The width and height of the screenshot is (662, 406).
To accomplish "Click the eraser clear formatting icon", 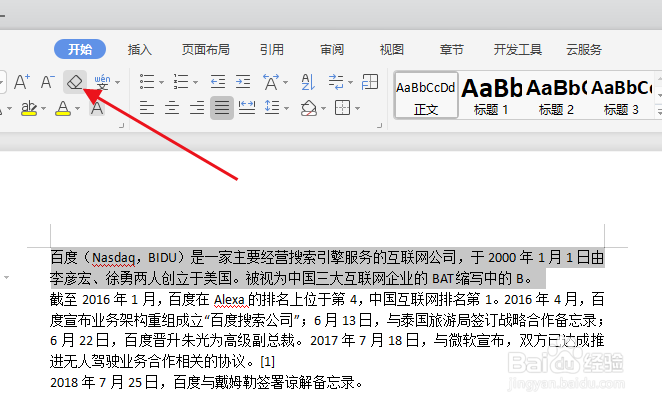I will 75,81.
